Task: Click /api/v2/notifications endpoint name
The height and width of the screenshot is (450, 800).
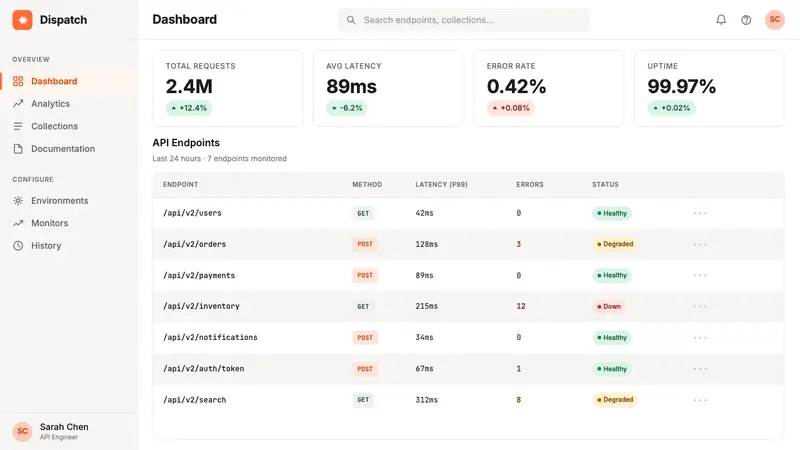Action: pyautogui.click(x=210, y=337)
